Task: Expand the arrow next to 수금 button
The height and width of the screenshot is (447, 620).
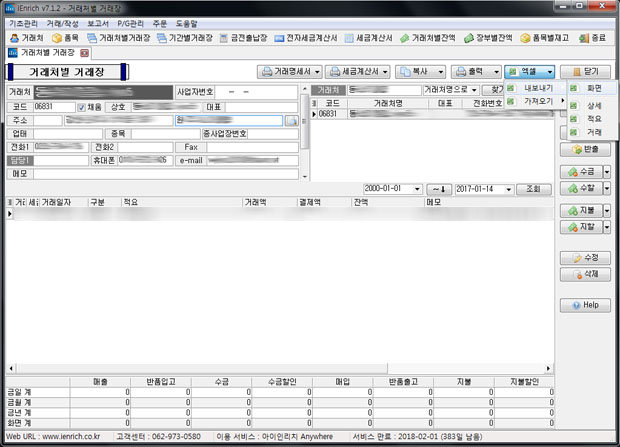Action: [x=606, y=172]
